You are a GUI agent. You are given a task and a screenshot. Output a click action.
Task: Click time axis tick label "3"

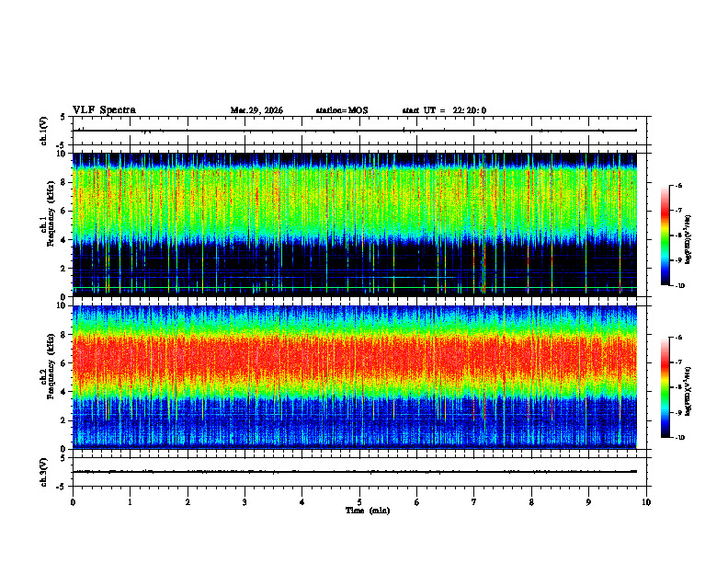tap(245, 502)
